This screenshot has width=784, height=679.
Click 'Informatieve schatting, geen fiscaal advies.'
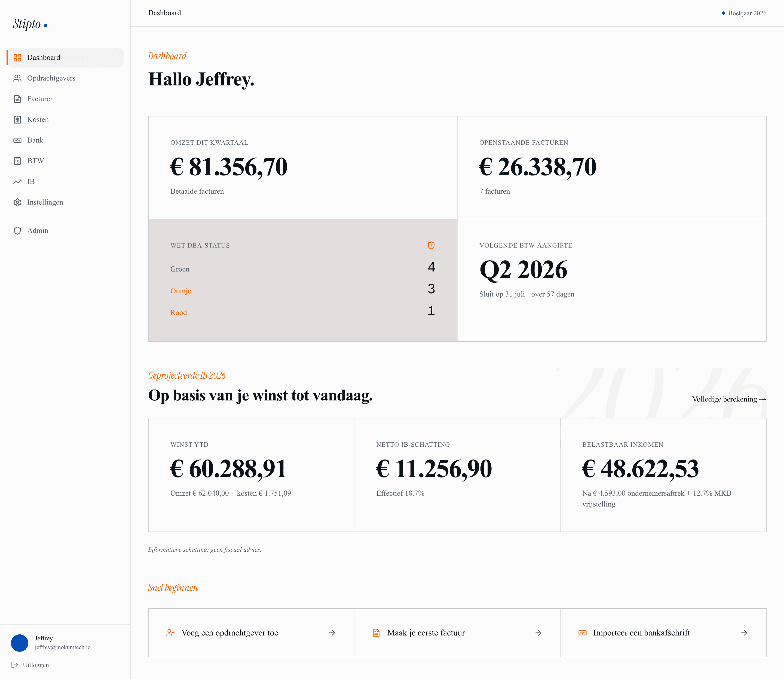205,550
